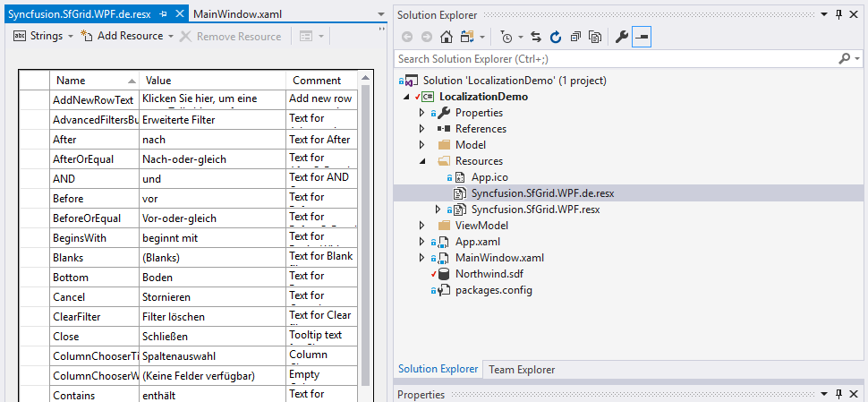Click the Value column header
The image size is (868, 402).
[x=213, y=81]
